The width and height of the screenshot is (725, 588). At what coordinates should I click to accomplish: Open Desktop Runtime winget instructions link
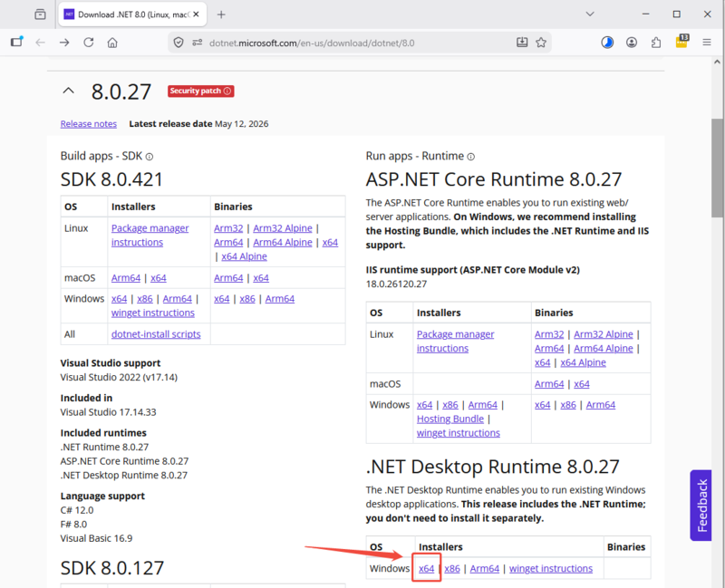coord(551,569)
